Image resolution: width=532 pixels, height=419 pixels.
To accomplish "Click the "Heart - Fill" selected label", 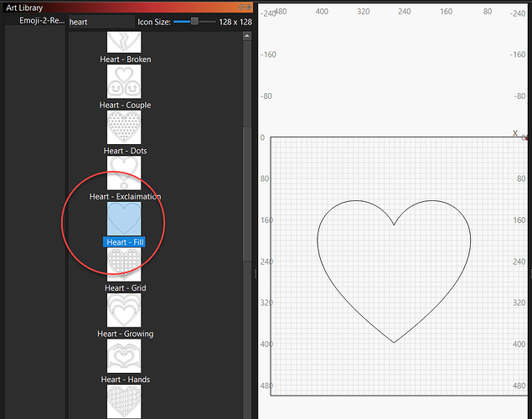I will [x=125, y=242].
